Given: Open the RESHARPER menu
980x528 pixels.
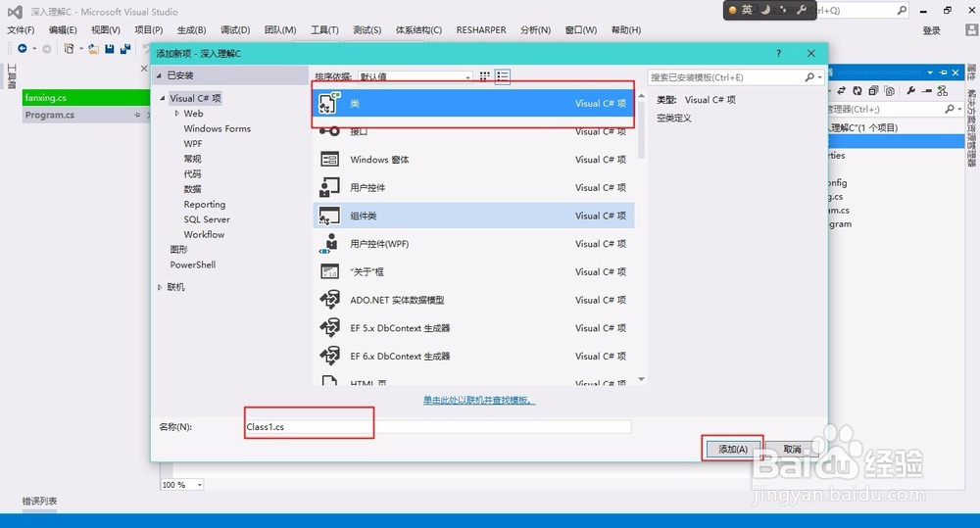Looking at the screenshot, I should point(481,30).
